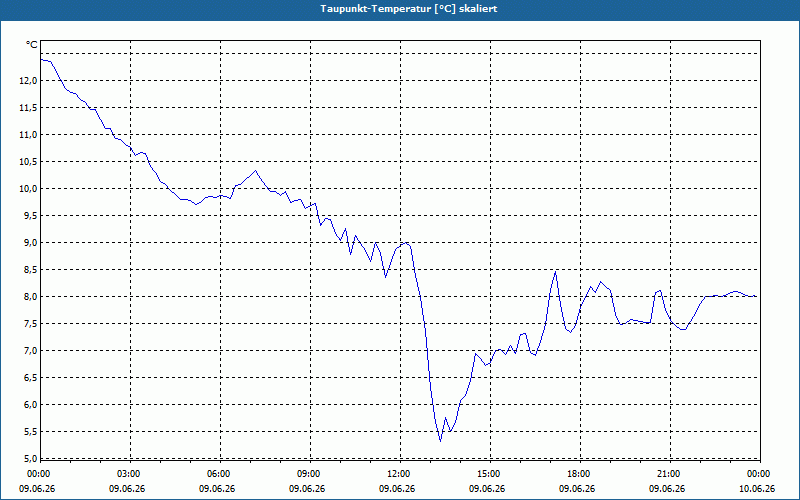Click the 9,0 y-axis label
Viewport: 800px width, 500px height.
tap(30, 243)
